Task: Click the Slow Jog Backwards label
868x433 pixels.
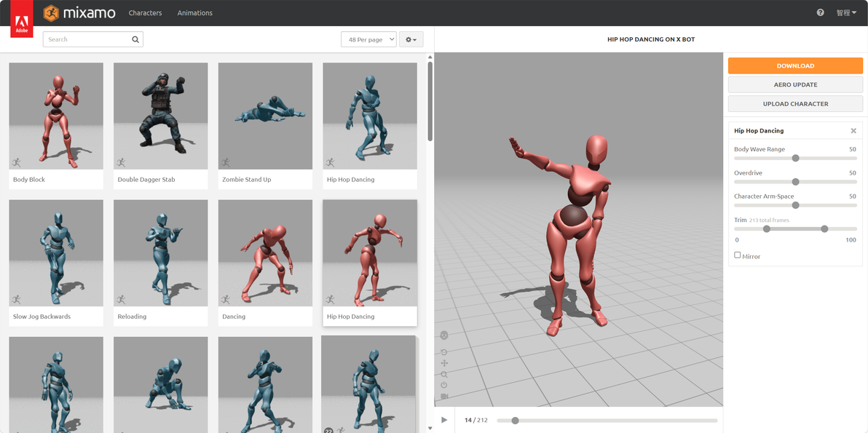Action: [x=42, y=317]
